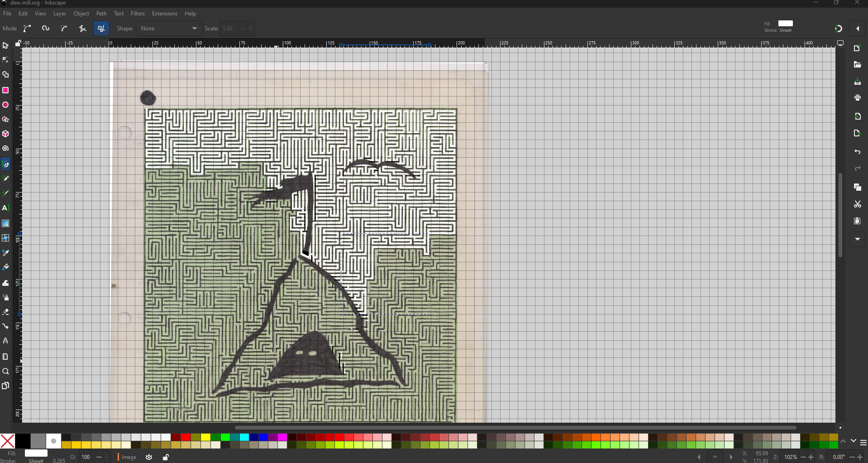The height and width of the screenshot is (463, 868).
Task: Select the Pages tool
Action: pos(5,386)
